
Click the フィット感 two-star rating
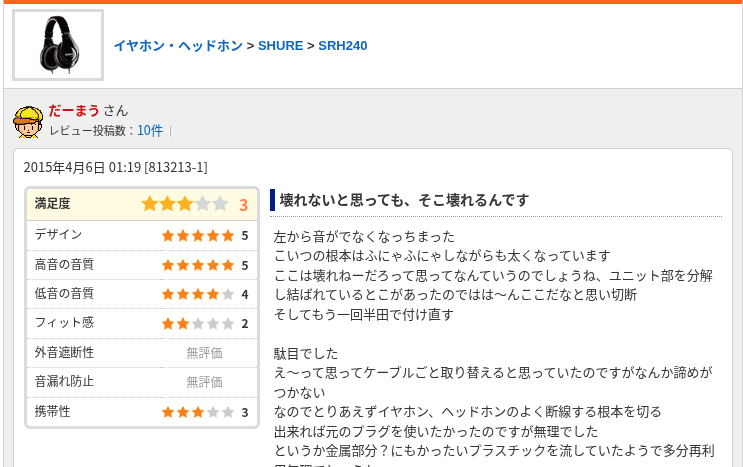[198, 323]
